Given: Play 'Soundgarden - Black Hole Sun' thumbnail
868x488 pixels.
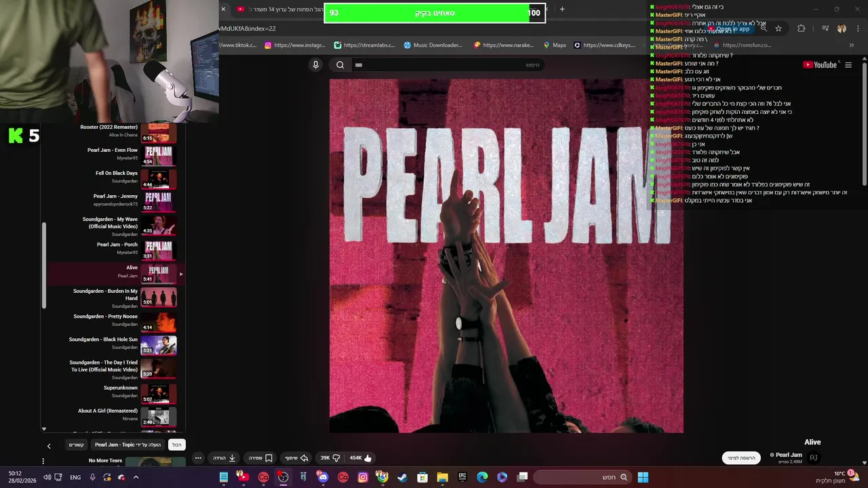Looking at the screenshot, I should pyautogui.click(x=159, y=345).
